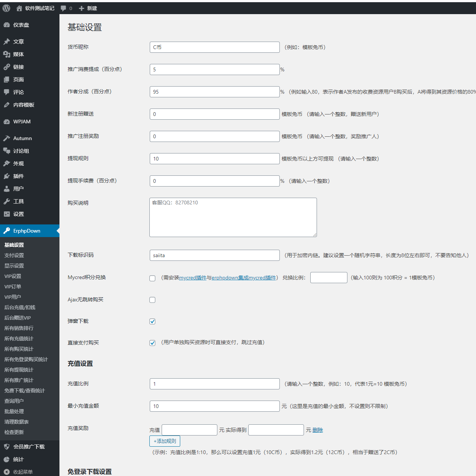Click the comments bubble icon in the admin bar

[x=64, y=8]
